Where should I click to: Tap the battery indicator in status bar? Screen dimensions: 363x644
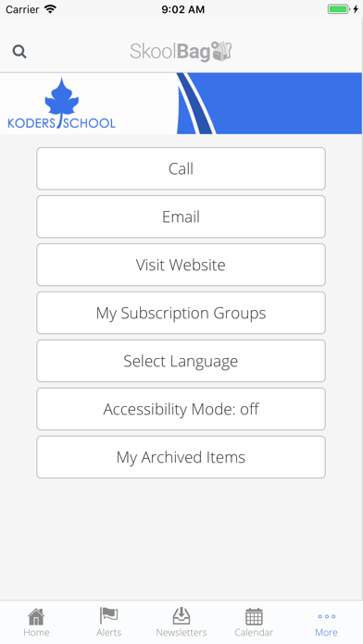coord(338,9)
